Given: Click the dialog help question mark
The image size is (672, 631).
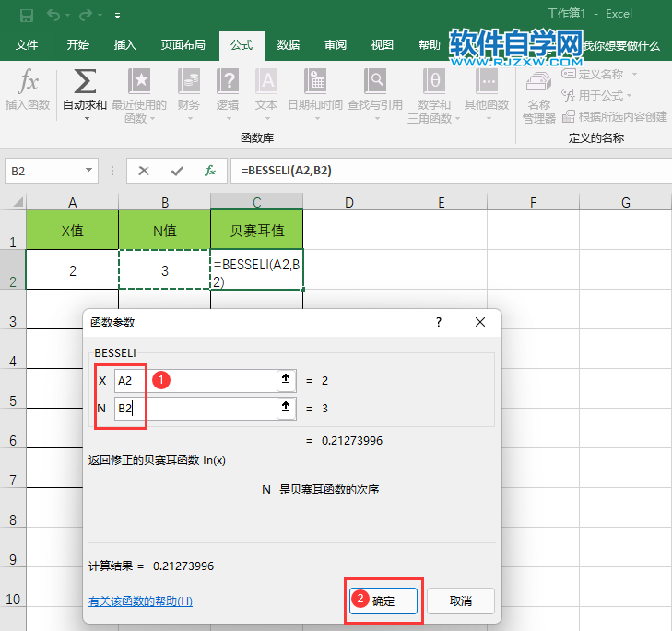Looking at the screenshot, I should pyautogui.click(x=439, y=322).
